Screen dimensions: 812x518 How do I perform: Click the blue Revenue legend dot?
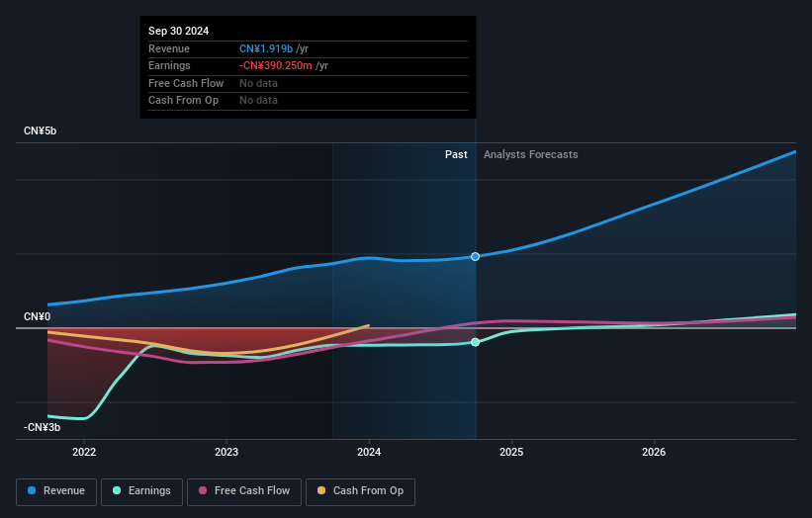click(x=32, y=490)
